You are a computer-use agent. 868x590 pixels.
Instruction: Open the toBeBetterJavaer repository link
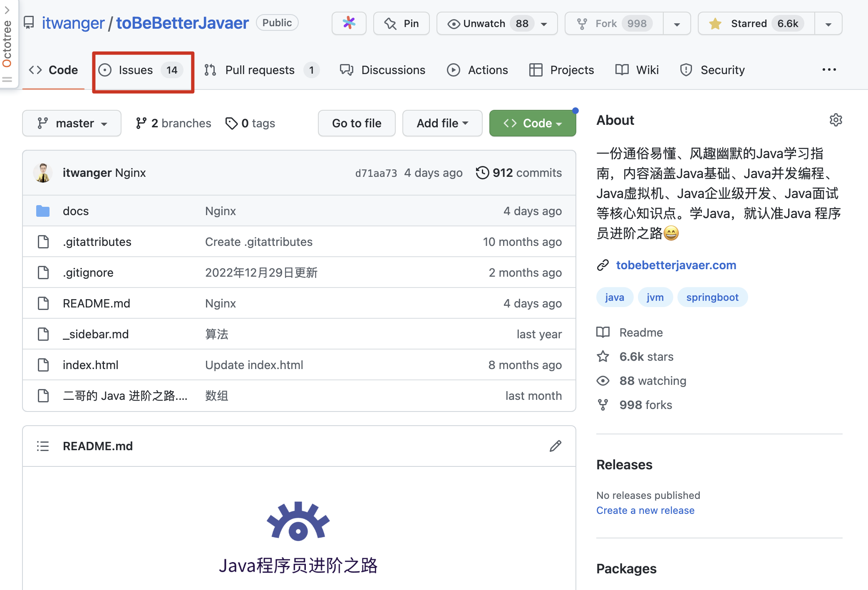coord(182,23)
